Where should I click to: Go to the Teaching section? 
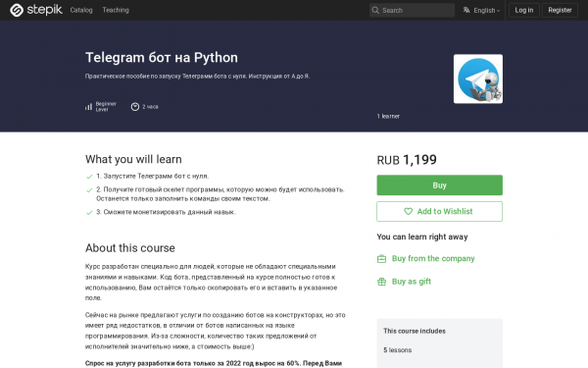(x=116, y=10)
